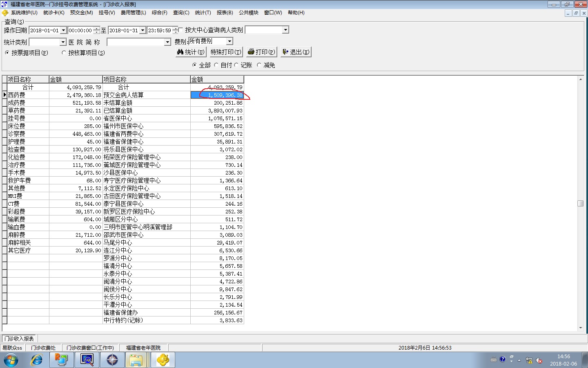This screenshot has height=368, width=588.
Task: Open the 报表(B) menu
Action: pos(225,13)
